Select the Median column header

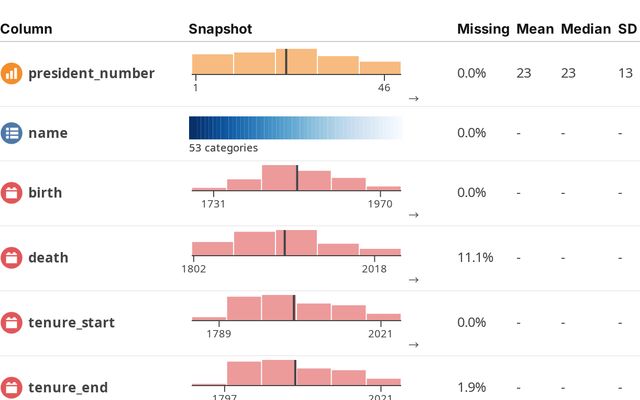coord(585,29)
